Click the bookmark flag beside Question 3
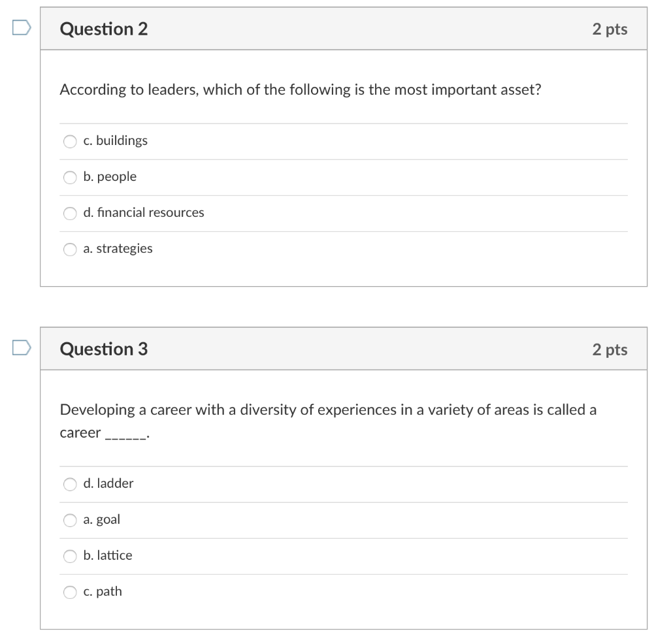The image size is (669, 644). pos(20,347)
